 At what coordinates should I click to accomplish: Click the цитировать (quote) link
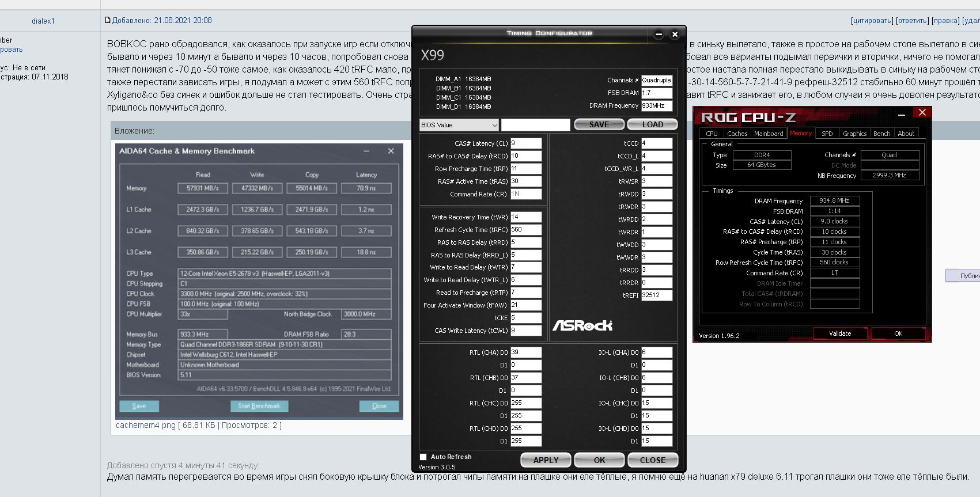pyautogui.click(x=872, y=21)
